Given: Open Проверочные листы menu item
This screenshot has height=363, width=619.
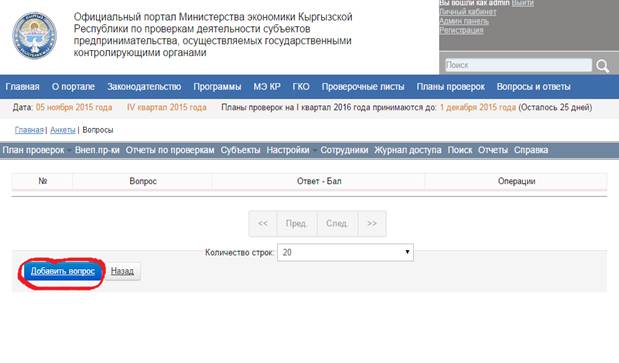Looking at the screenshot, I should point(363,87).
